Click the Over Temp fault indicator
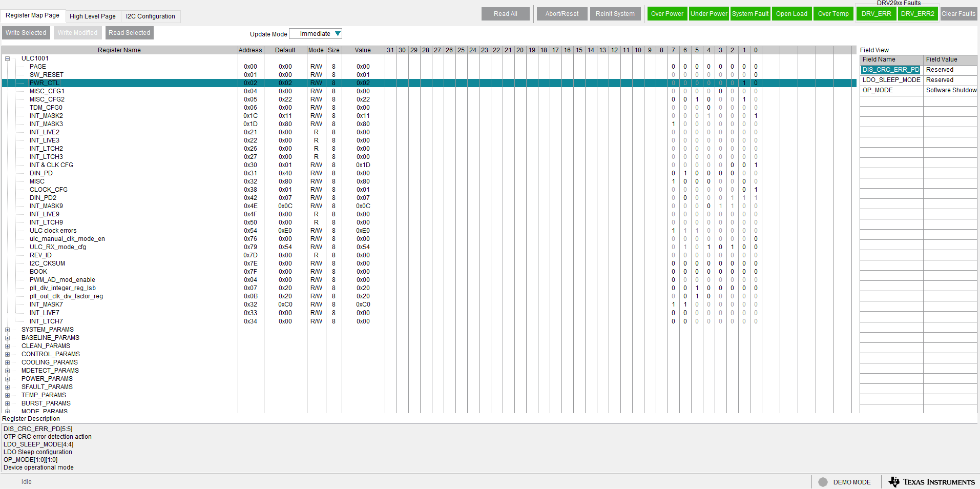 coord(832,14)
